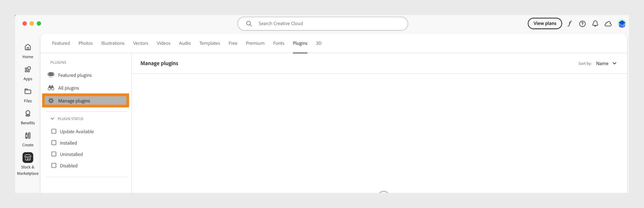Focus the Search Creative Cloud field
644x208 pixels.
coord(322,23)
